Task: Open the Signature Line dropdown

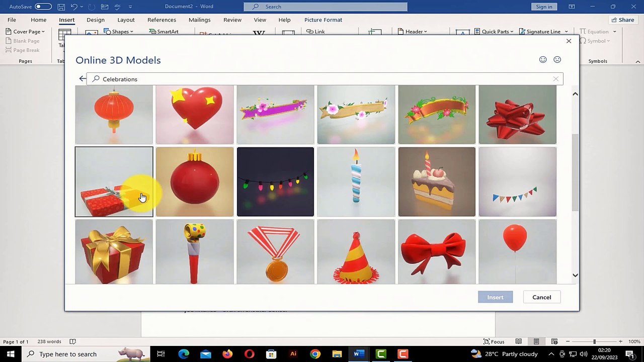Action: pyautogui.click(x=543, y=32)
